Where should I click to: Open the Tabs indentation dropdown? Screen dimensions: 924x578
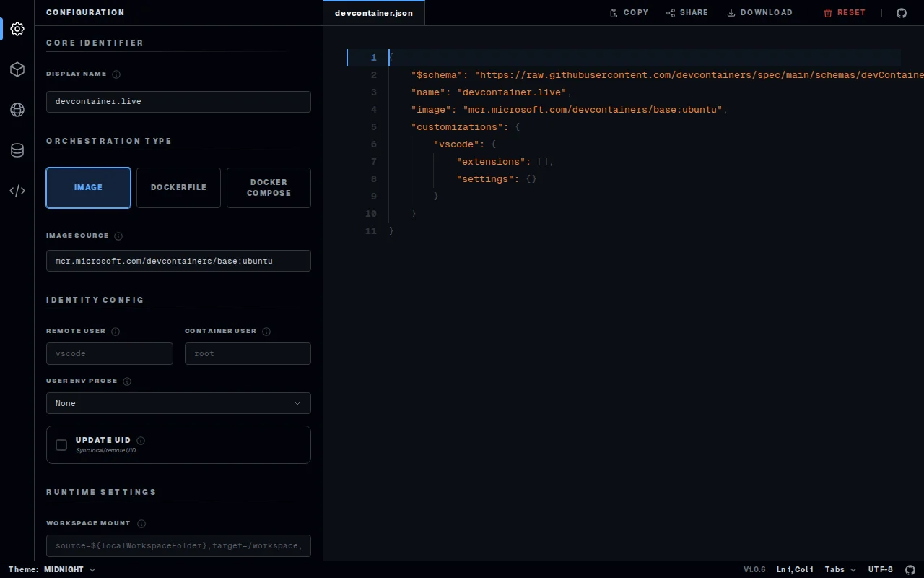point(840,569)
